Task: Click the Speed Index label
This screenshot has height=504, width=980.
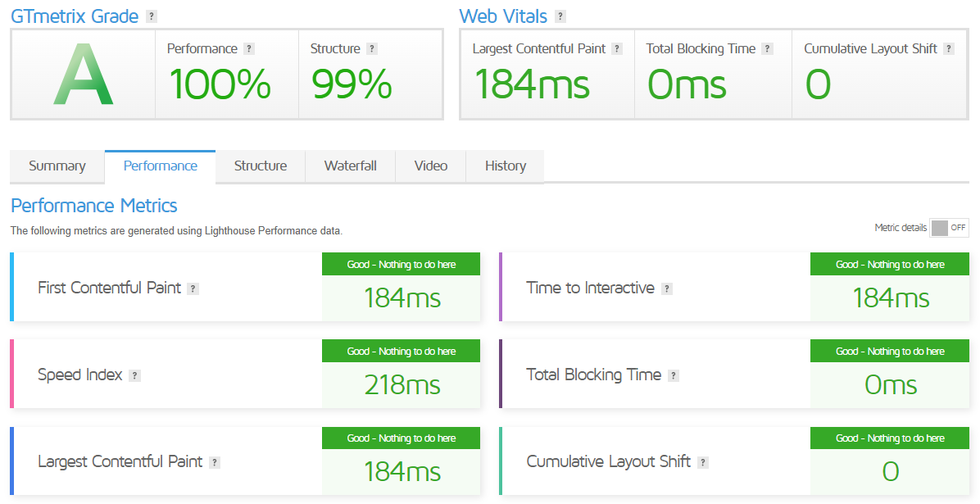Action: pos(80,375)
